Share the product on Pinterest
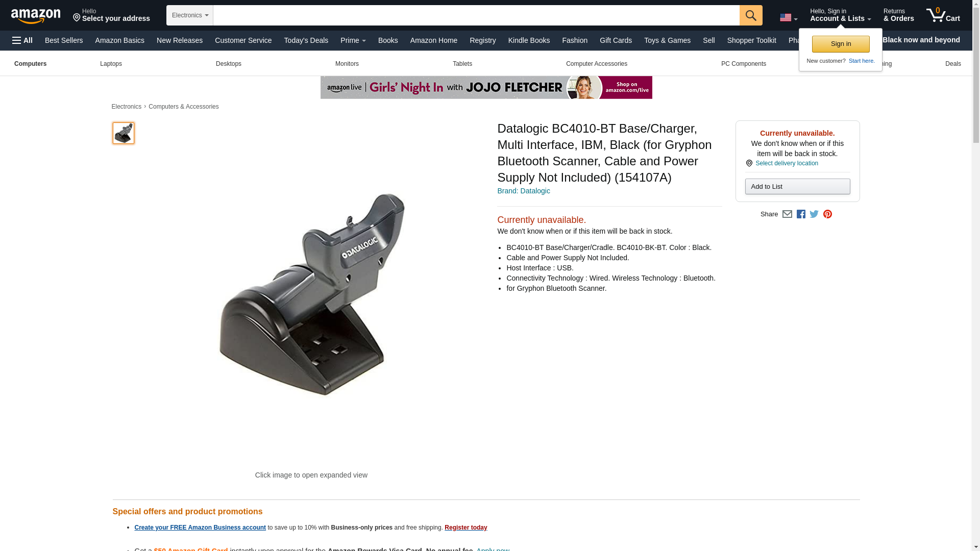 click(x=827, y=214)
